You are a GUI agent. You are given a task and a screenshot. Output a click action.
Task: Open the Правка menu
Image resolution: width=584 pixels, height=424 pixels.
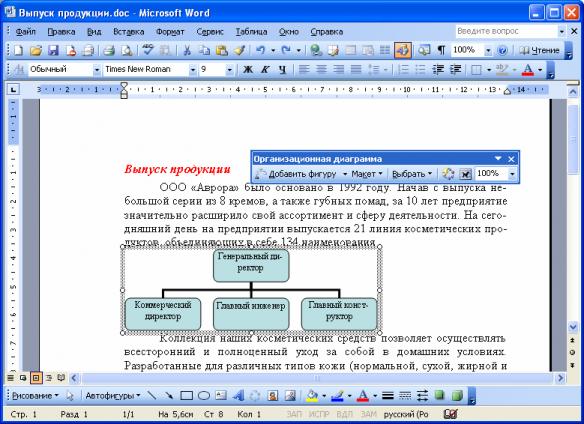pyautogui.click(x=61, y=32)
